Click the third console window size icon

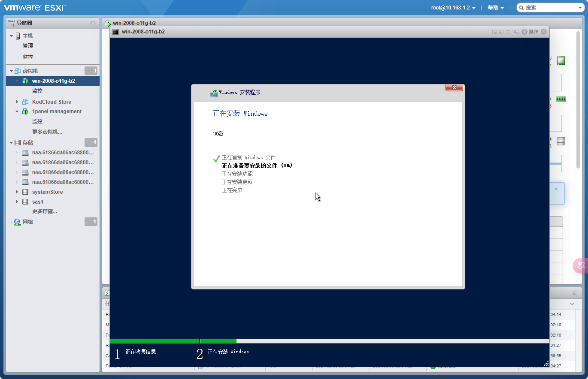click(508, 32)
